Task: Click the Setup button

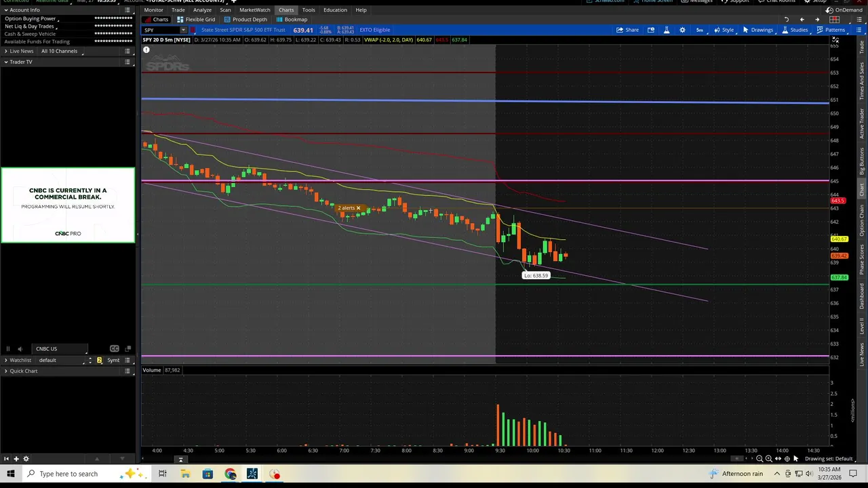Action: [816, 1]
